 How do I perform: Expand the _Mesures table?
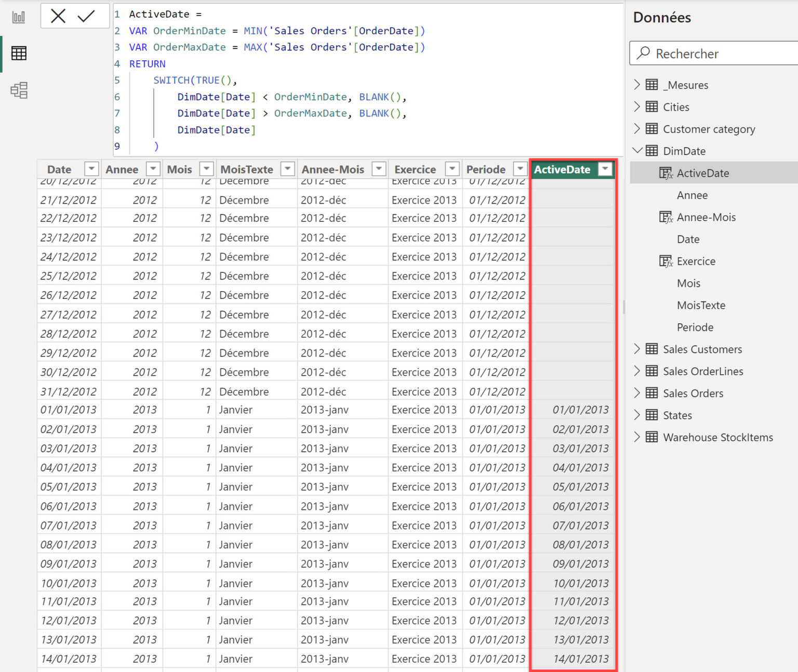pos(637,85)
